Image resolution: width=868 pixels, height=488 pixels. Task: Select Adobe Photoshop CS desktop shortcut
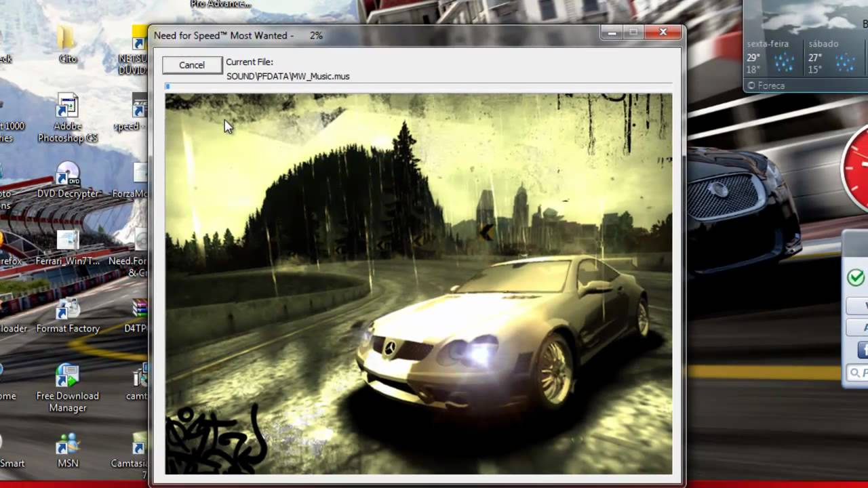67,119
